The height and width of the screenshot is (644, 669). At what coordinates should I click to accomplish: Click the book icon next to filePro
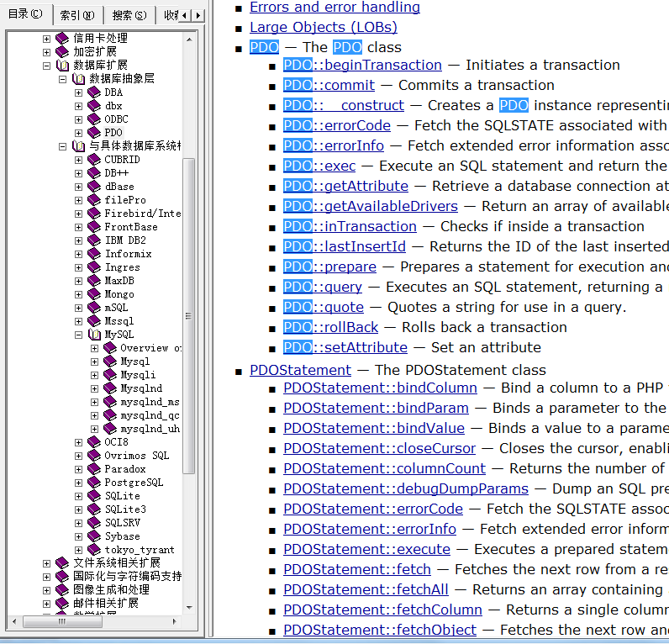click(94, 200)
